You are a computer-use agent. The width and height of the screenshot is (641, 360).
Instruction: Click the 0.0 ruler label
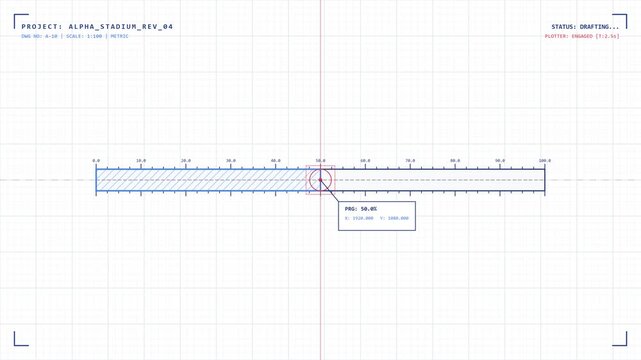(x=96, y=161)
